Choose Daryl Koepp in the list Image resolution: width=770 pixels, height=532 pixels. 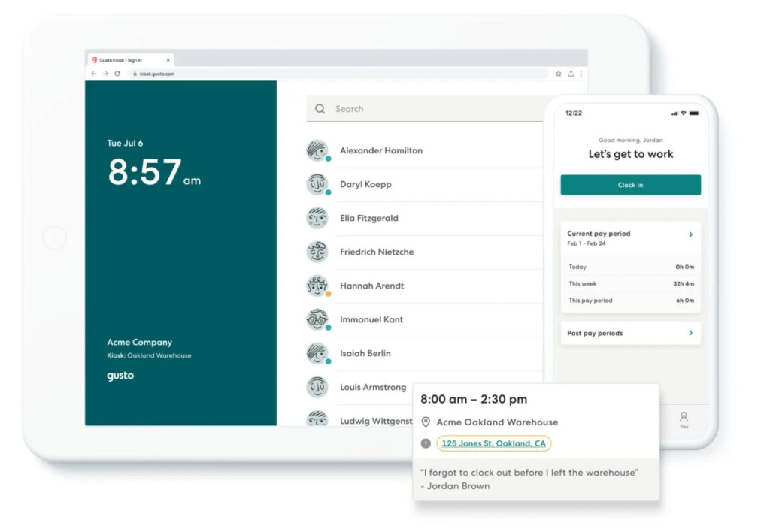pos(366,185)
